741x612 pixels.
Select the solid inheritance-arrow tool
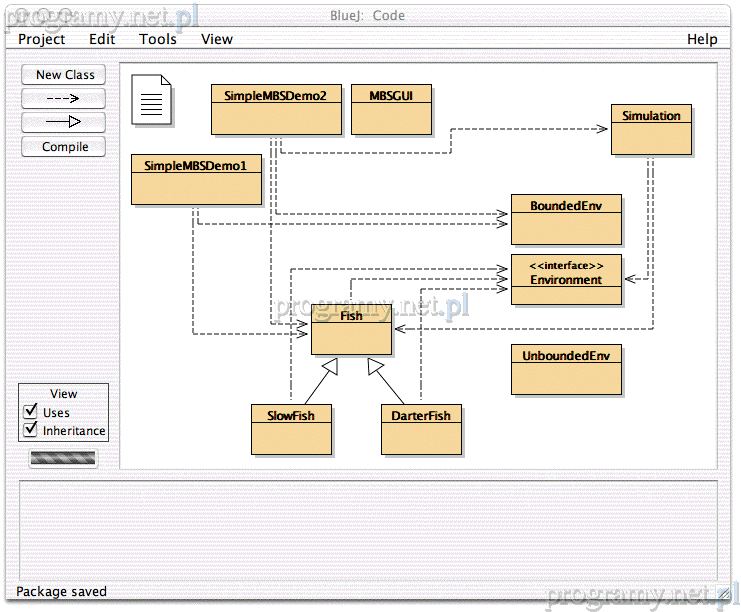coord(64,122)
